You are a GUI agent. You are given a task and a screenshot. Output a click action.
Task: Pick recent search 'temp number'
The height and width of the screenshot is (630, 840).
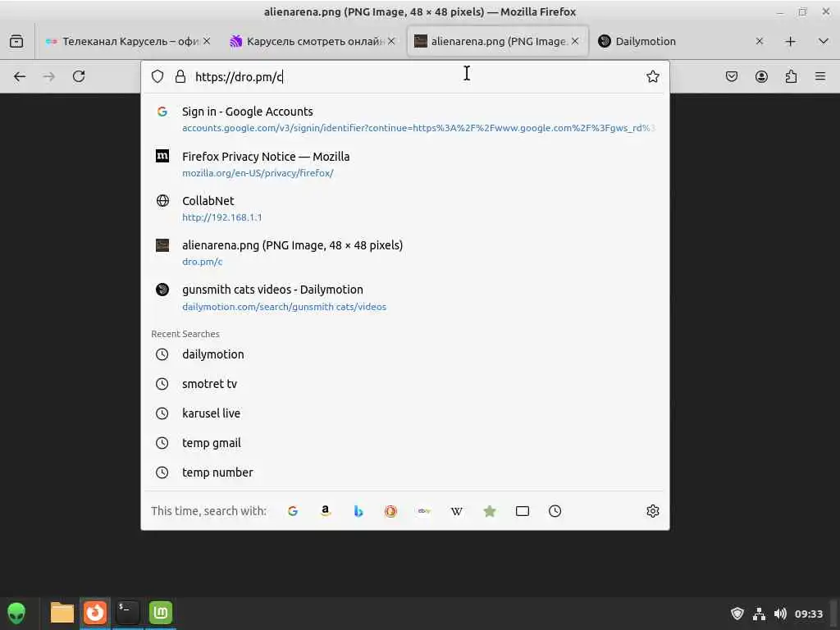(x=405, y=472)
